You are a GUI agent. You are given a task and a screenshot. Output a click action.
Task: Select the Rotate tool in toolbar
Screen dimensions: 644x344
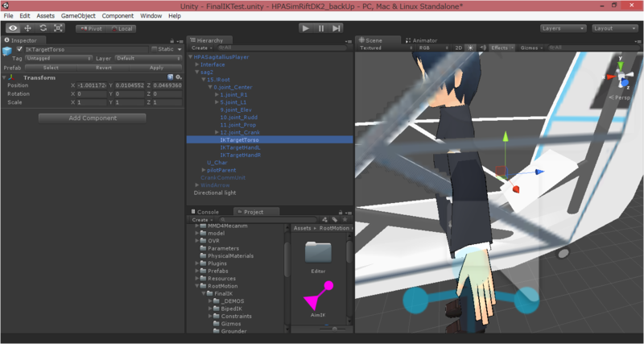43,28
